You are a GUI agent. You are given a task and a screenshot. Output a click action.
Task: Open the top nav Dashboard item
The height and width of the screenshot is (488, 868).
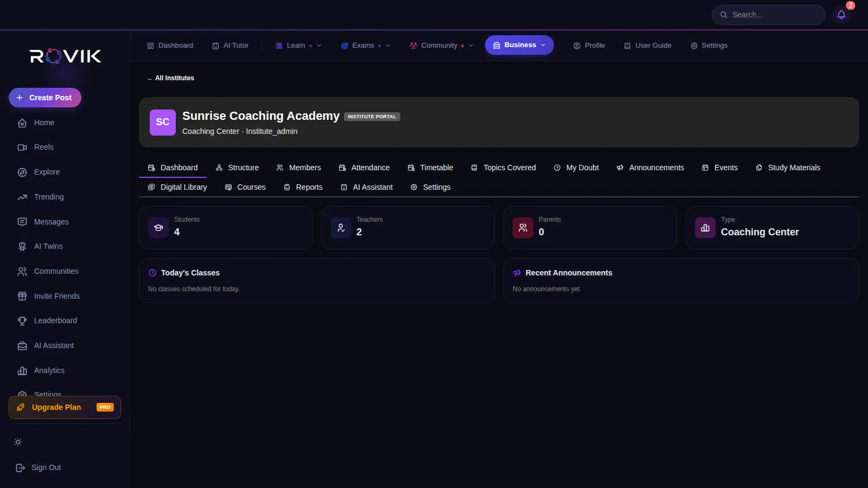(x=170, y=46)
